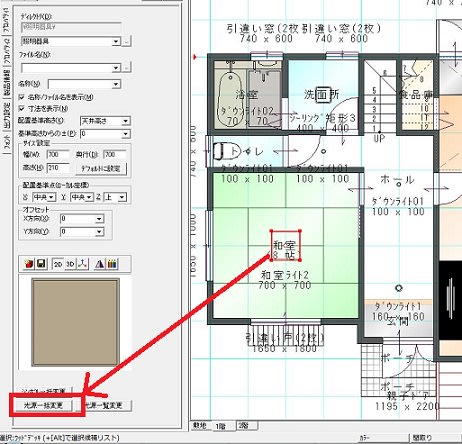The image size is (462, 444).
Task: Expand the 照明器具 directory dropdown
Action: point(70,42)
